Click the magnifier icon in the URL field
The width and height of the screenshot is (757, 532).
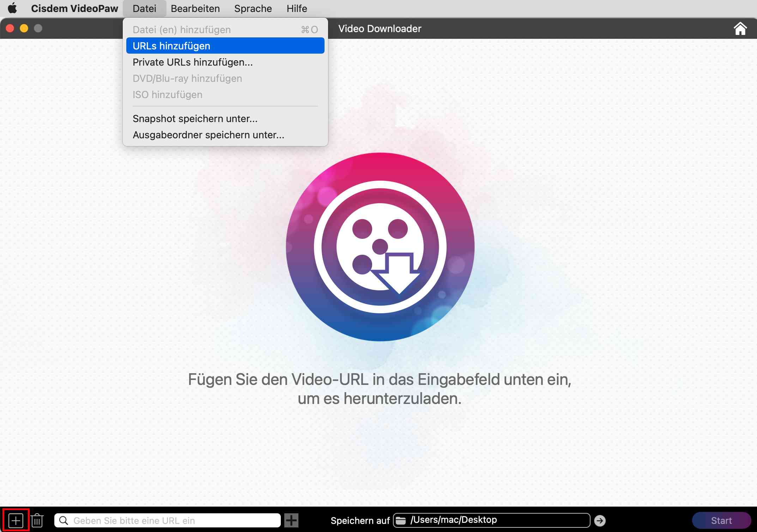(64, 520)
